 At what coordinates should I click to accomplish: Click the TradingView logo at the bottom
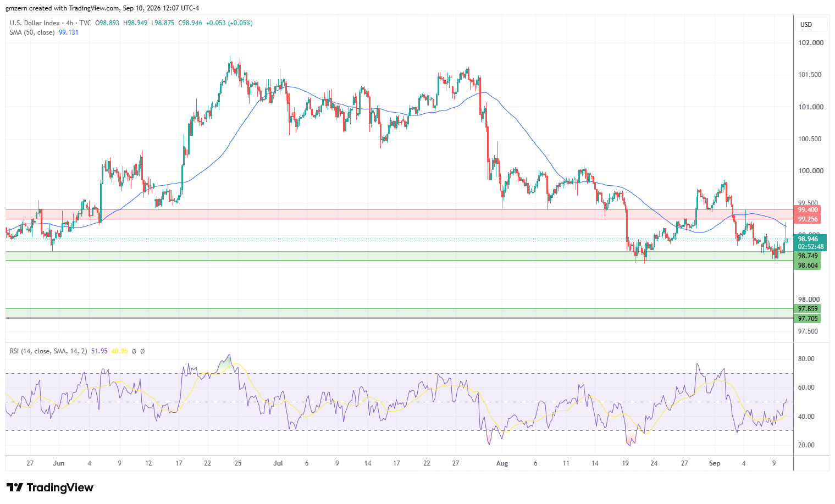[x=50, y=488]
